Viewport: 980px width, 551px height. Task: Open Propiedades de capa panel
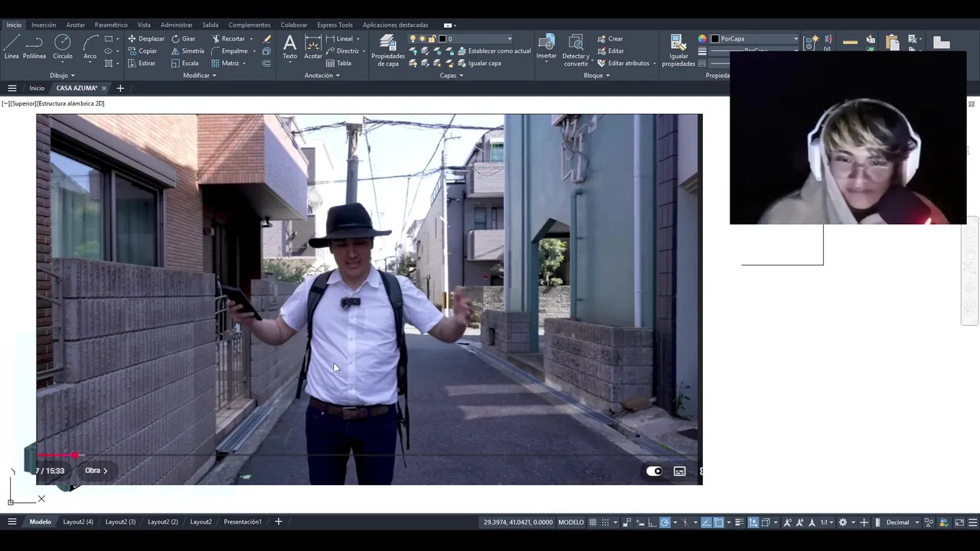(387, 50)
